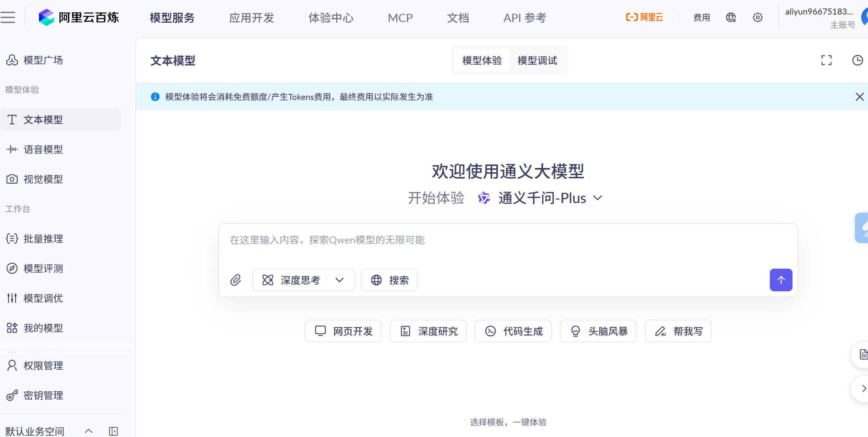Click the purple send arrow button
868x437 pixels.
point(781,280)
